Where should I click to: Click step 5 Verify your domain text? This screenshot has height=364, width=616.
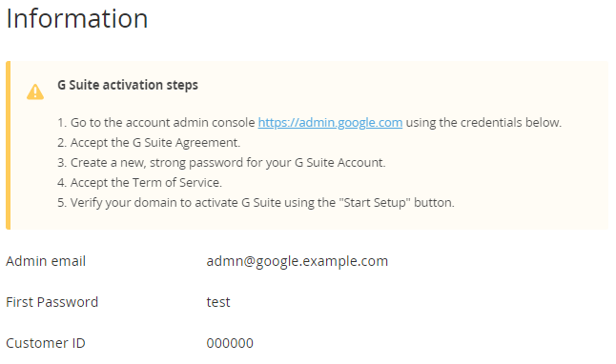[256, 203]
